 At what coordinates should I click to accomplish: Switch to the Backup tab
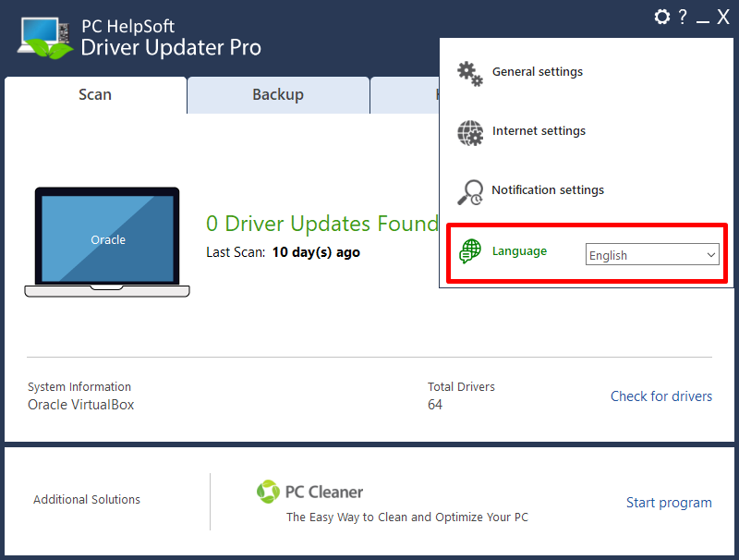[x=278, y=95]
